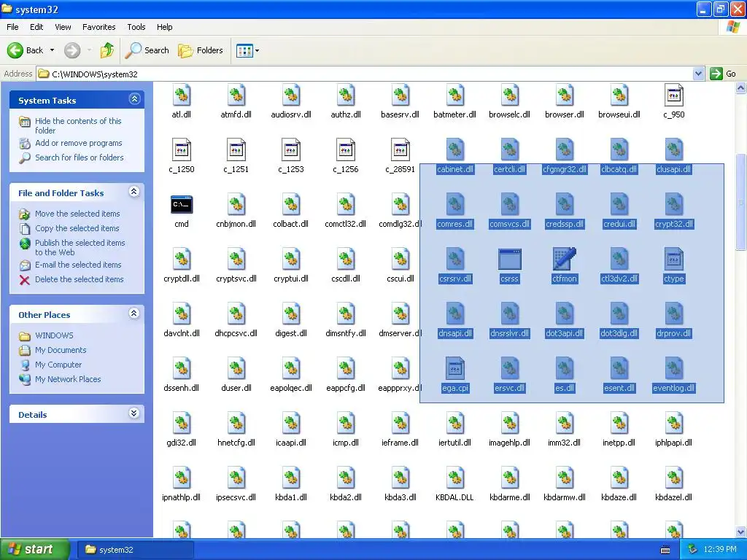This screenshot has height=560, width=747.
Task: Click the address field showing C:\WINDOWS\system32
Action: click(x=365, y=74)
